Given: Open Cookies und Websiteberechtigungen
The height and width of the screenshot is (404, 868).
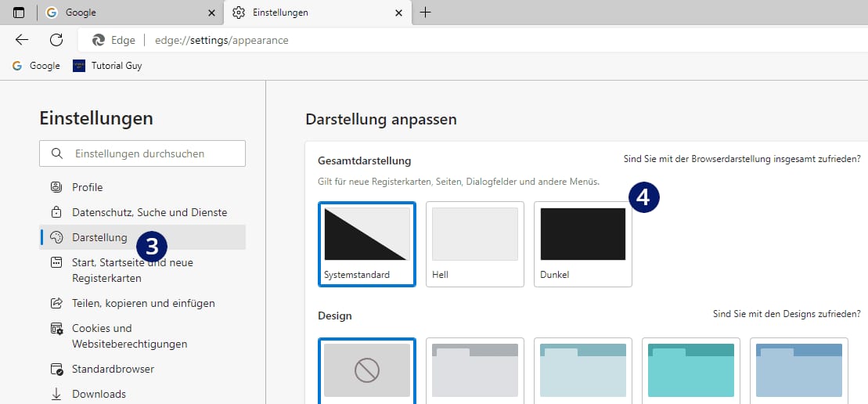Looking at the screenshot, I should 142,336.
